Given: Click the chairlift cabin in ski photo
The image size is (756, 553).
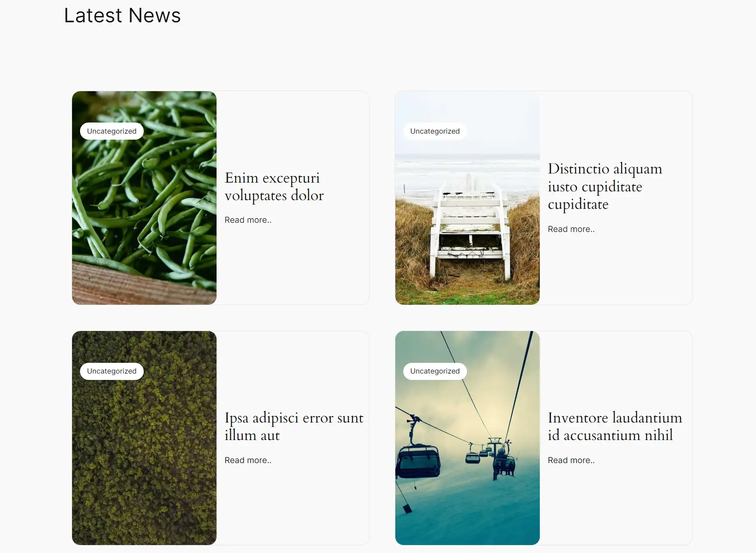Looking at the screenshot, I should 418,461.
